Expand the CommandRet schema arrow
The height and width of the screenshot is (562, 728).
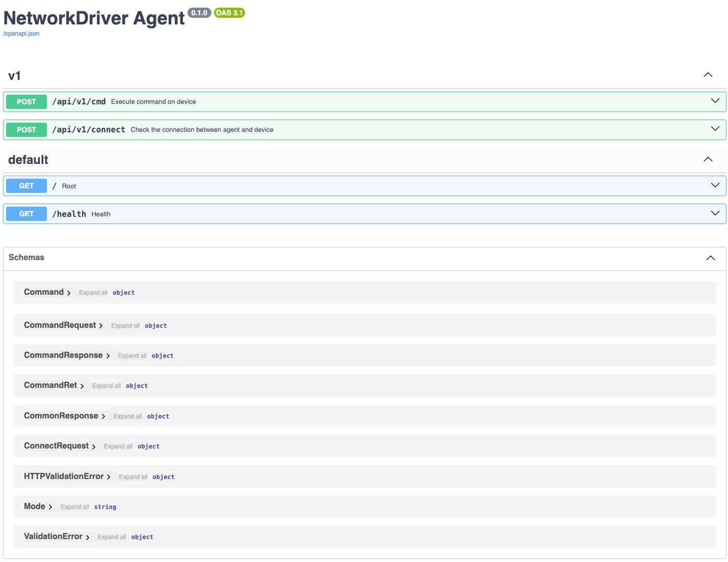(82, 386)
